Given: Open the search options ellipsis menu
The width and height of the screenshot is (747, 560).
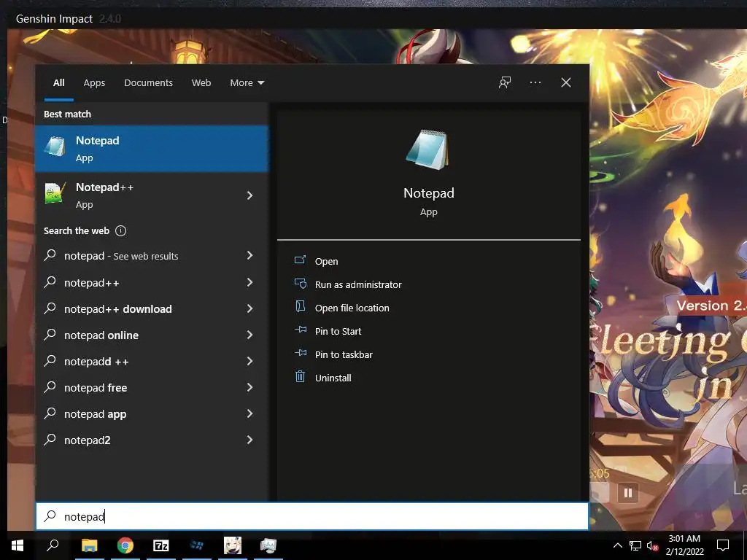Looking at the screenshot, I should 535,83.
